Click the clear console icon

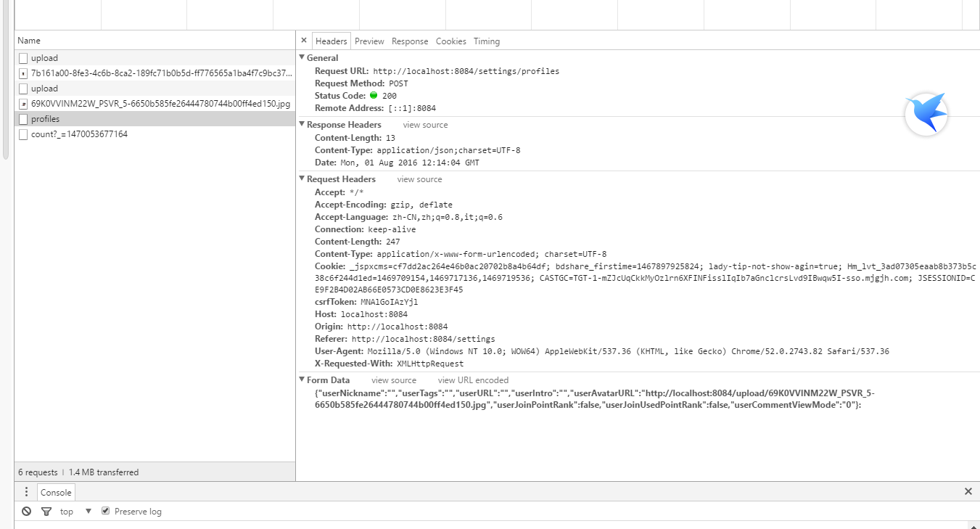27,512
